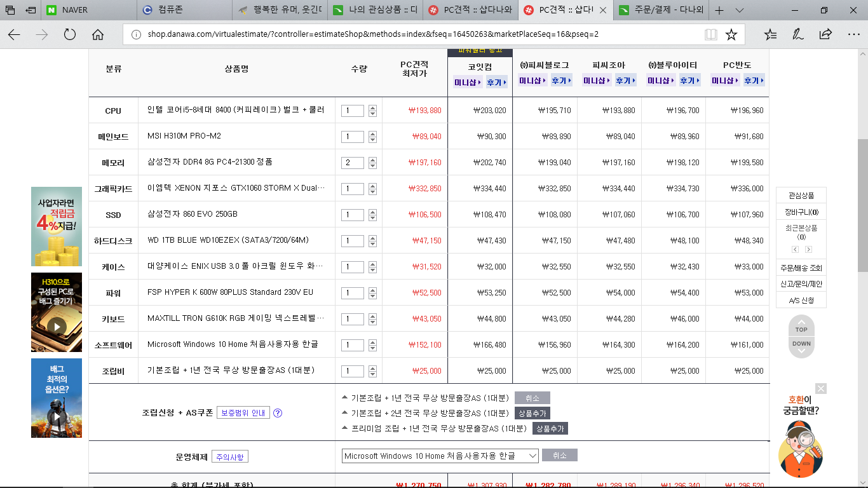
Task: Open 보증범위 안내 guide
Action: point(243,413)
